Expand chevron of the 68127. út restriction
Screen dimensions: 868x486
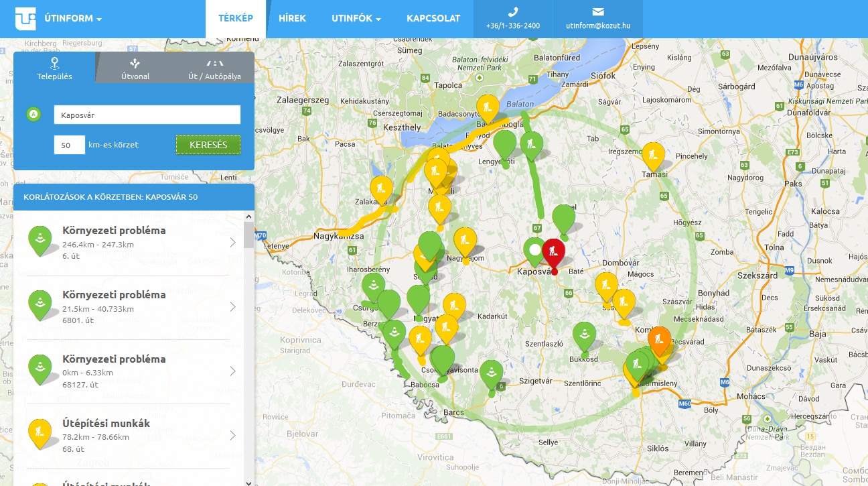click(x=233, y=371)
